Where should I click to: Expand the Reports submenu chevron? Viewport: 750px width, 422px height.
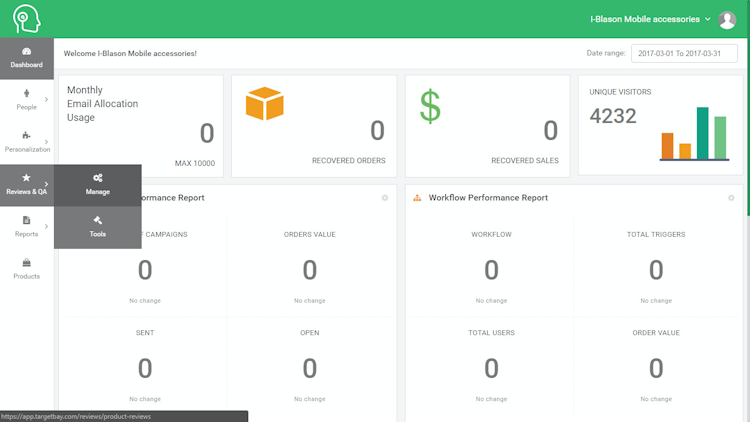pos(46,226)
